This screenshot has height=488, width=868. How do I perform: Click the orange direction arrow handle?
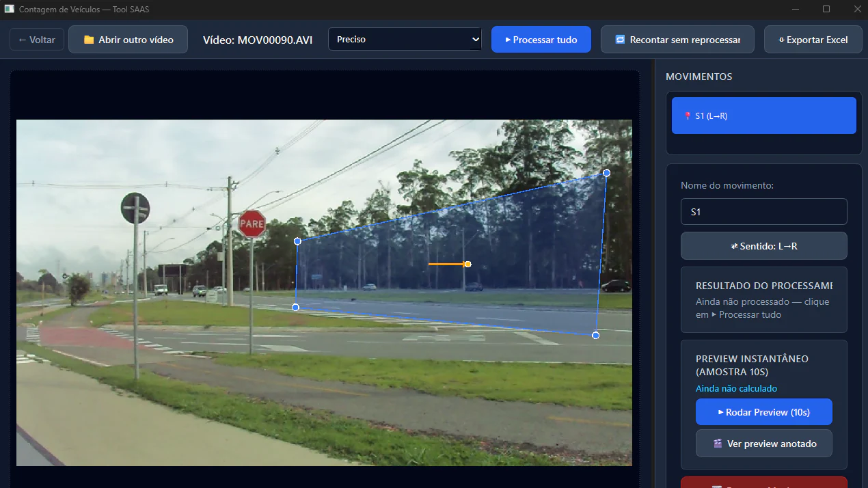click(x=467, y=264)
